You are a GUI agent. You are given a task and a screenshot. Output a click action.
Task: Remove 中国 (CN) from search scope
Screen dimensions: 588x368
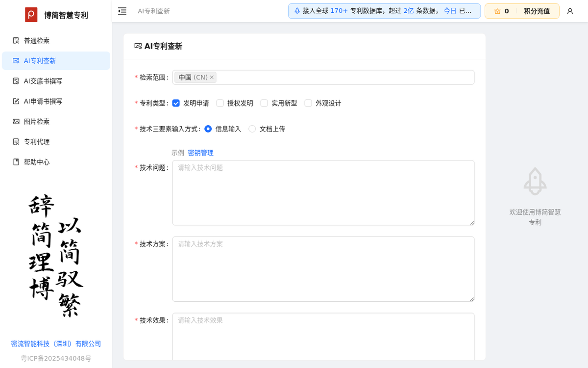coord(212,77)
